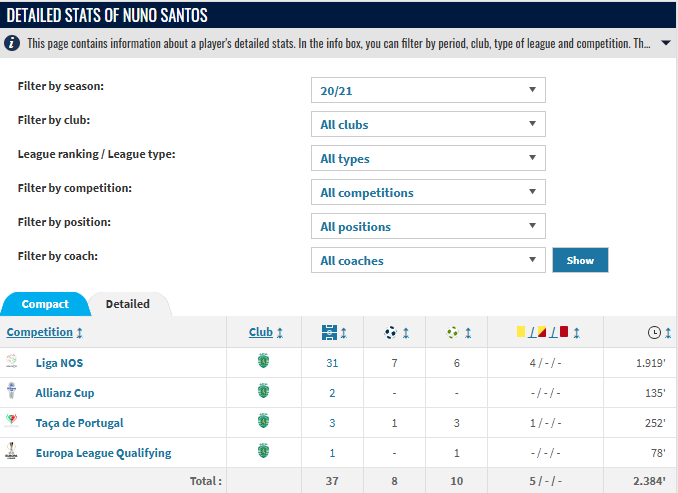The height and width of the screenshot is (493, 678).
Task: Click the Show button
Action: coord(580,260)
